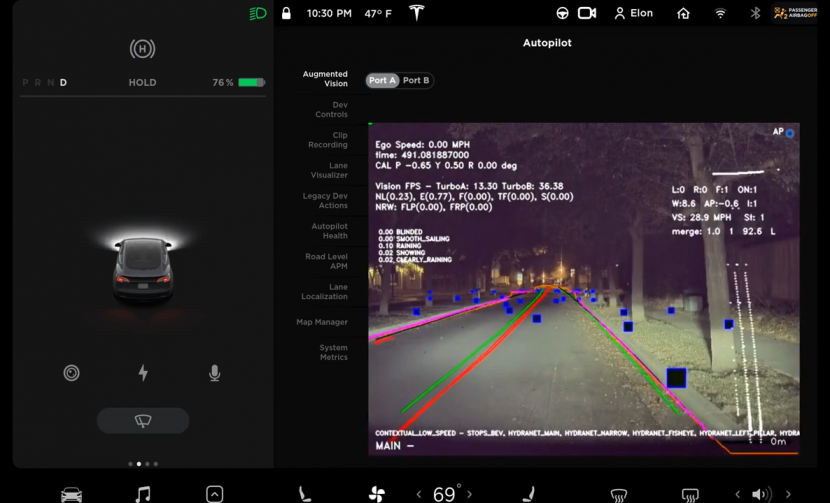Toggle the rear defrost icon

(x=690, y=495)
